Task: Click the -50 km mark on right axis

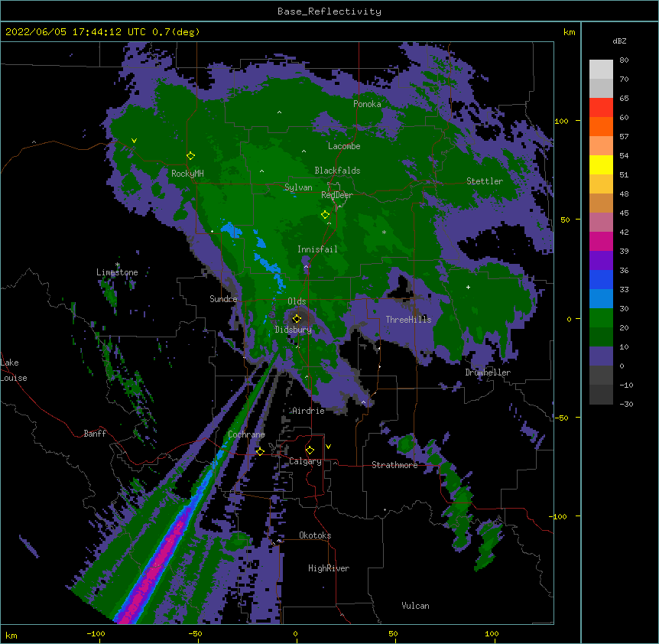Action: 561,418
